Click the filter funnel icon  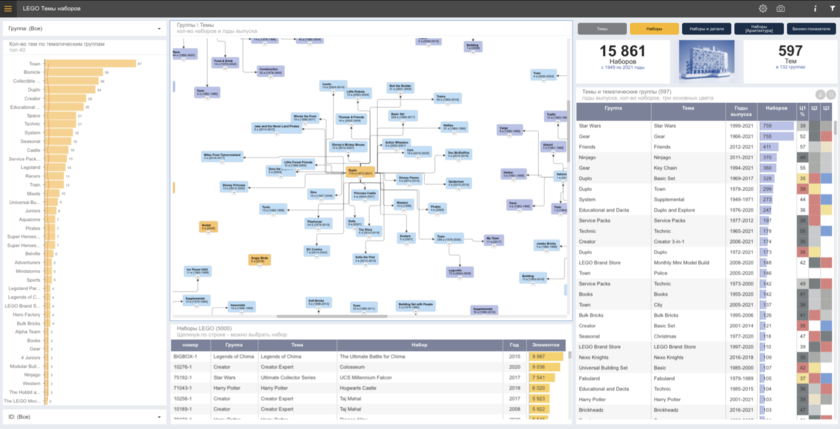click(831, 8)
